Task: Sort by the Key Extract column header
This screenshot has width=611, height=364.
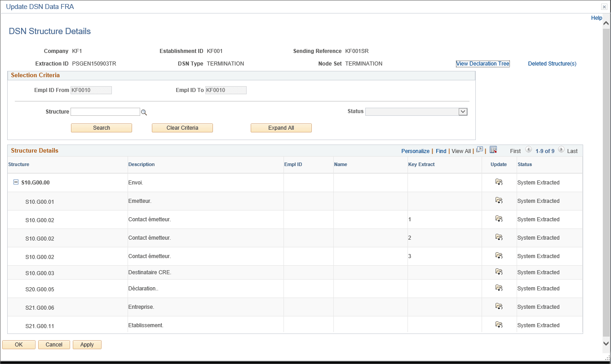Action: (421, 164)
